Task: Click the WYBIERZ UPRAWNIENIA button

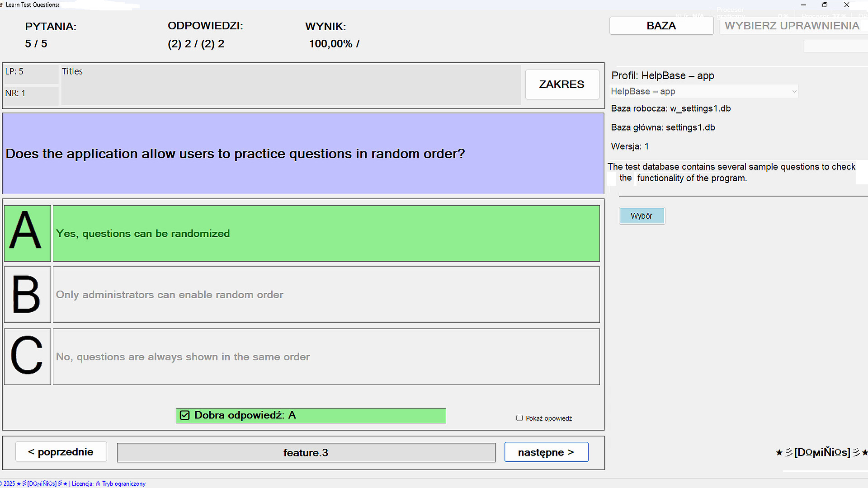Action: 792,25
